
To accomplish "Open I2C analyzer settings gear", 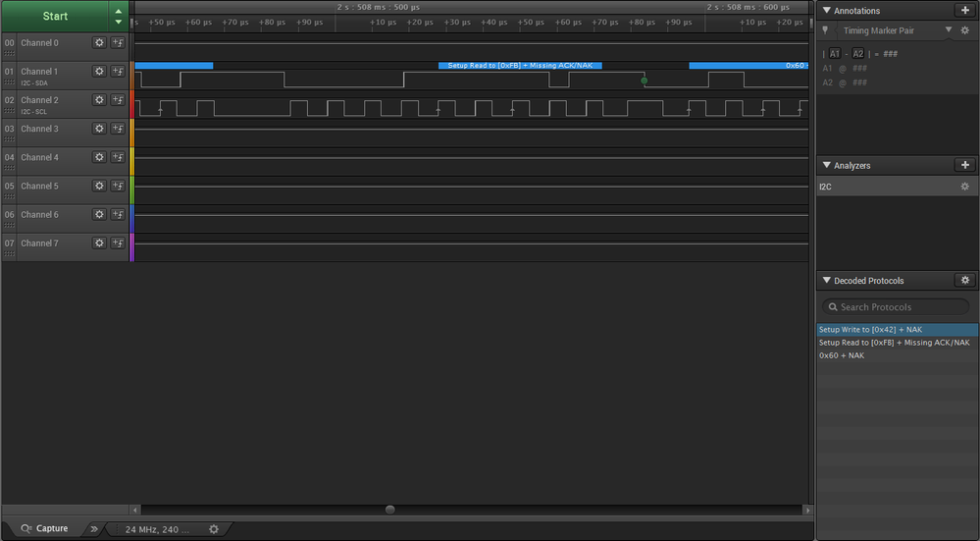I will (x=965, y=187).
